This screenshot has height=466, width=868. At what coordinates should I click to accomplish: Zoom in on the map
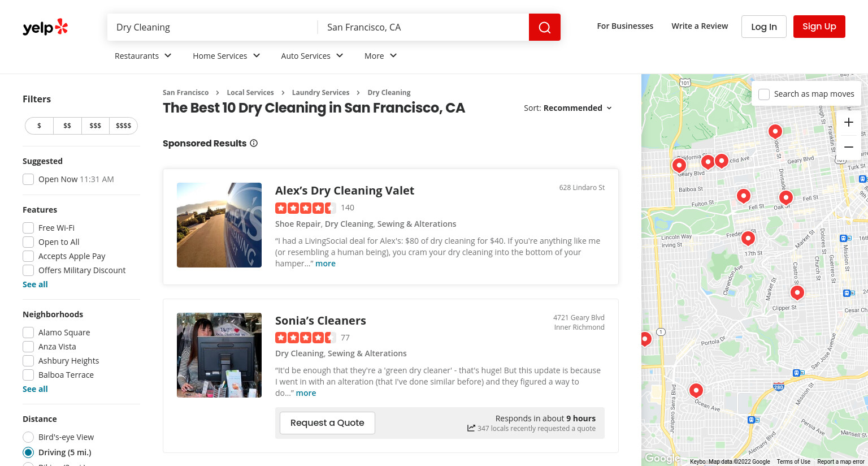849,122
